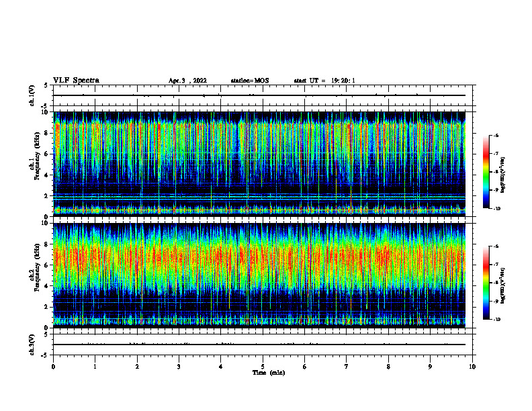Click the time axis tick label "8"
This screenshot has width=532, height=411.
[388, 367]
